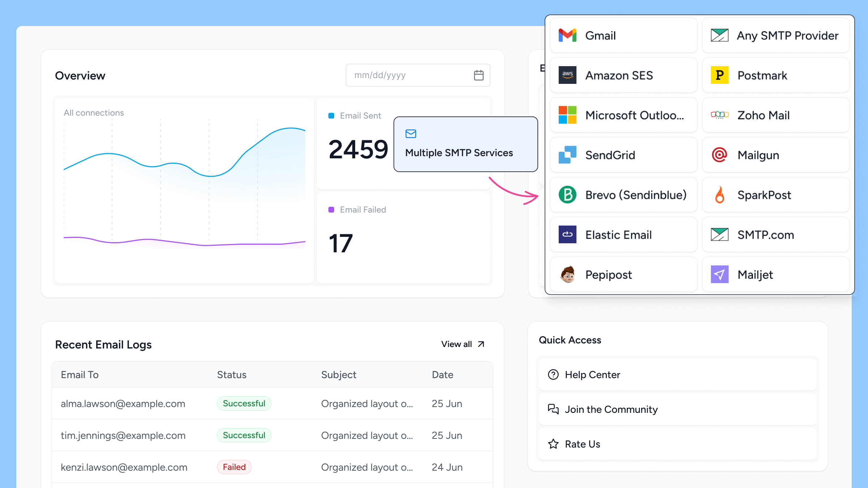This screenshot has width=868, height=488.
Task: Click the Subject column header
Action: [x=339, y=375]
